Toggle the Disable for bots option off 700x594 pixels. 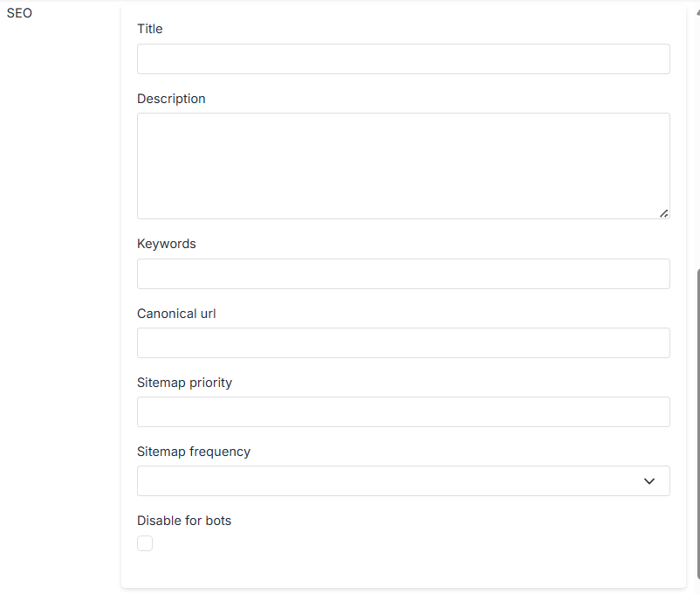[x=145, y=542]
